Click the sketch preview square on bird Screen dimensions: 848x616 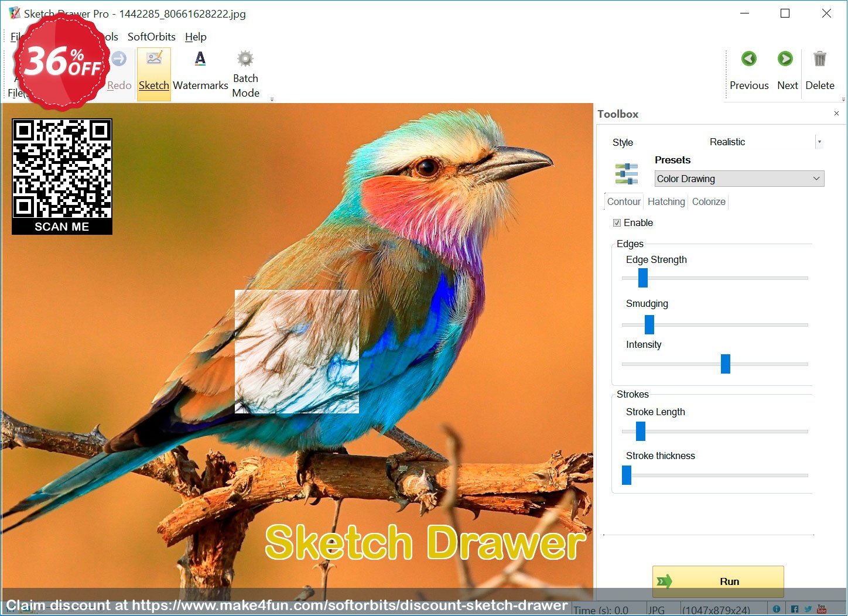(297, 351)
